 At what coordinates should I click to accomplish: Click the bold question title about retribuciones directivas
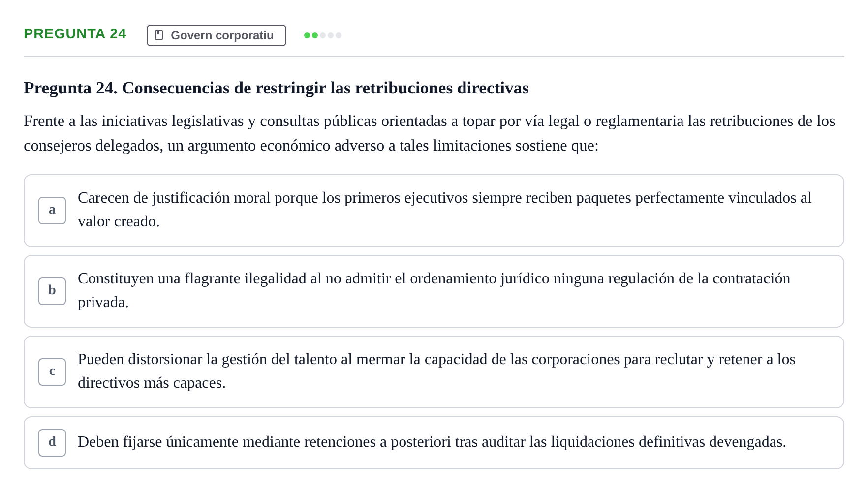pyautogui.click(x=276, y=88)
